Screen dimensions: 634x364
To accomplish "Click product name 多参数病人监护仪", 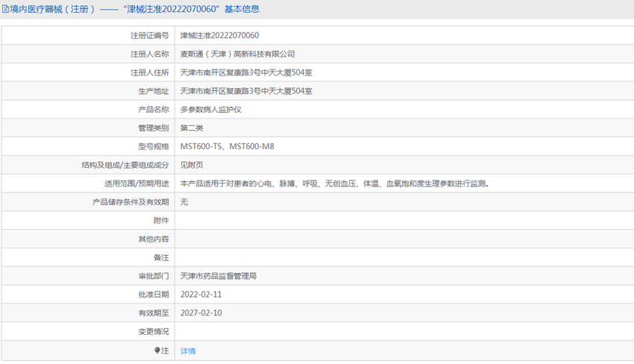I will pos(210,110).
